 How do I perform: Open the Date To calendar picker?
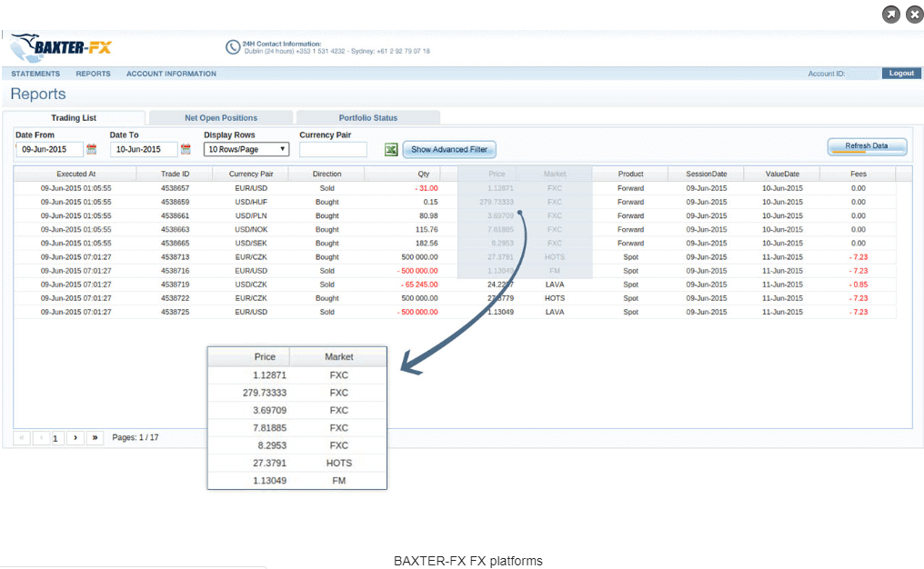(186, 150)
